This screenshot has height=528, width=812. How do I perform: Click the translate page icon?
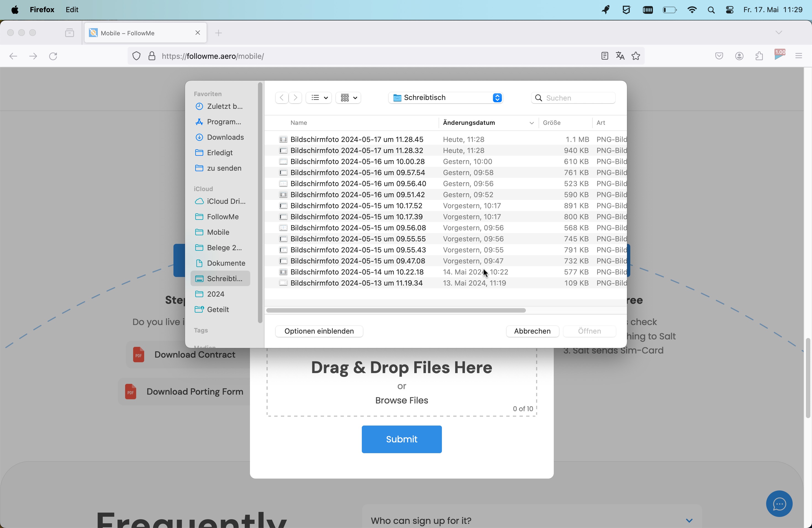pos(620,56)
